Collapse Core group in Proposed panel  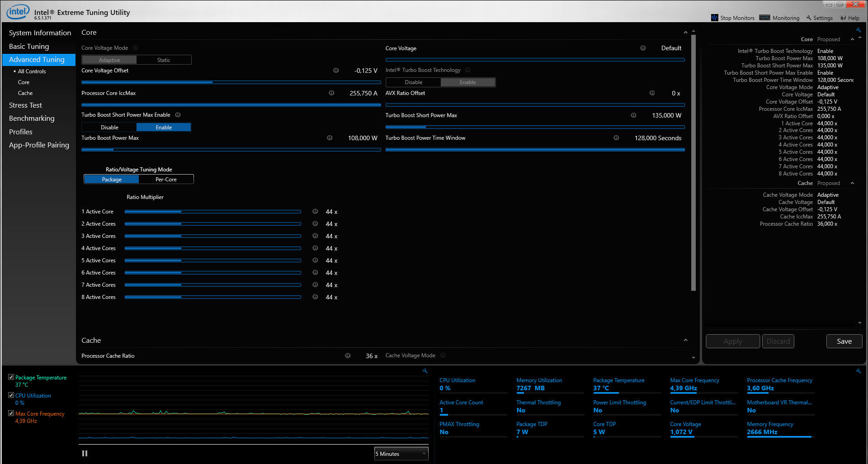tap(852, 39)
